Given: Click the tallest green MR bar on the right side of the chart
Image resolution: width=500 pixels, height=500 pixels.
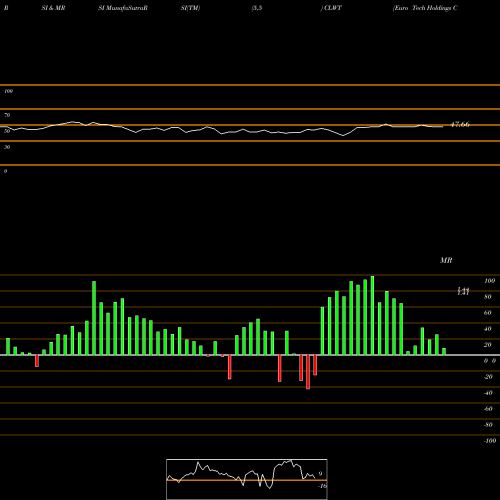Looking at the screenshot, I should pos(372,315).
